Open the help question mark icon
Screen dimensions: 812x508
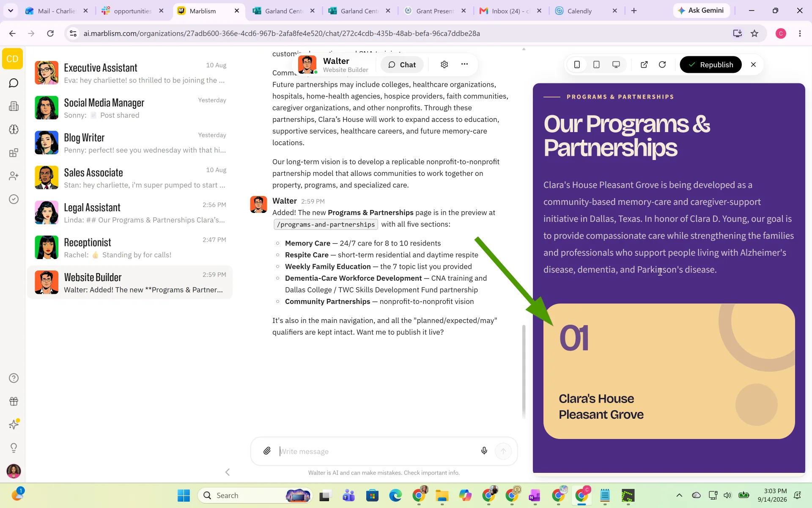pyautogui.click(x=14, y=378)
